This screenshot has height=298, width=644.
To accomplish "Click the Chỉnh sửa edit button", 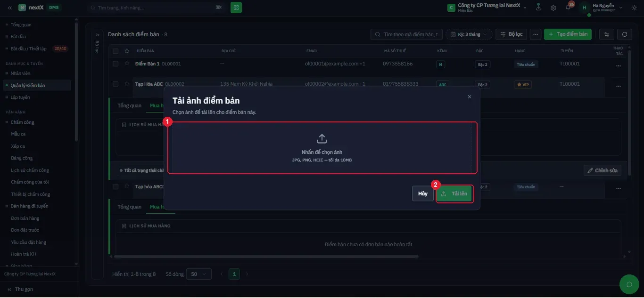I will (x=602, y=170).
